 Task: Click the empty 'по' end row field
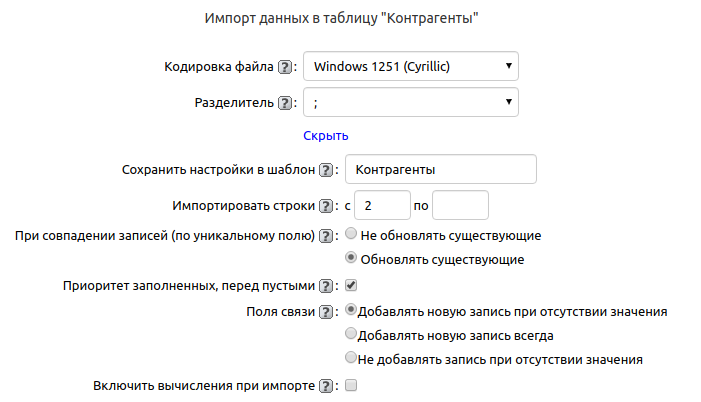pos(460,206)
